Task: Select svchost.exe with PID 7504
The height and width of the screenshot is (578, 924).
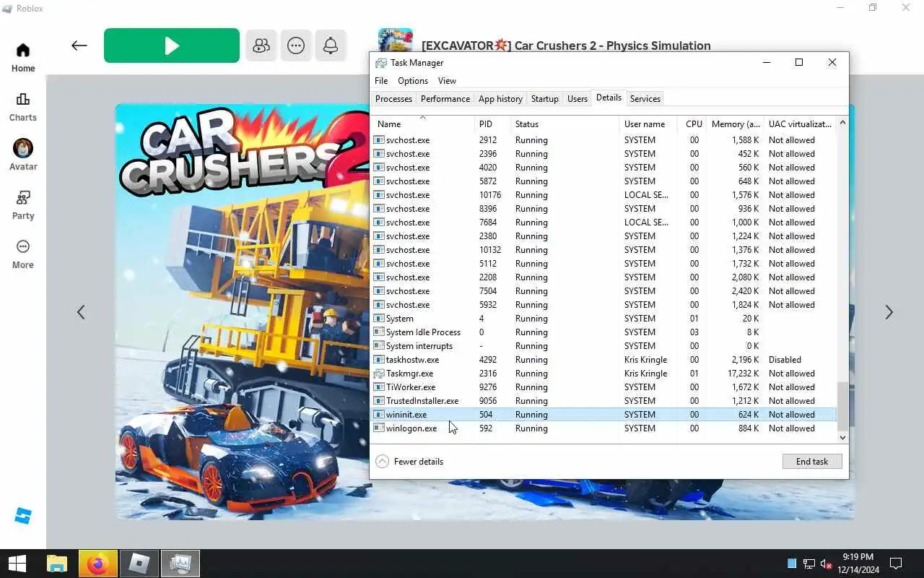Action: [603, 291]
